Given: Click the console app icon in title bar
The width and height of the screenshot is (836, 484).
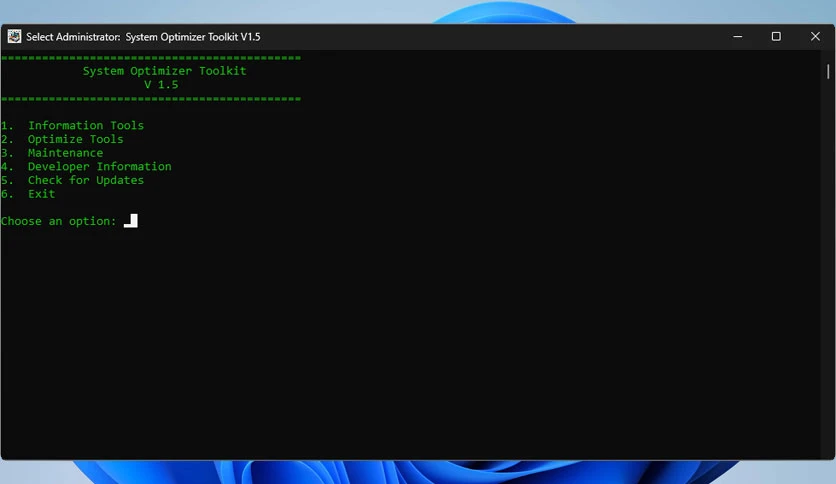Looking at the screenshot, I should coord(14,36).
